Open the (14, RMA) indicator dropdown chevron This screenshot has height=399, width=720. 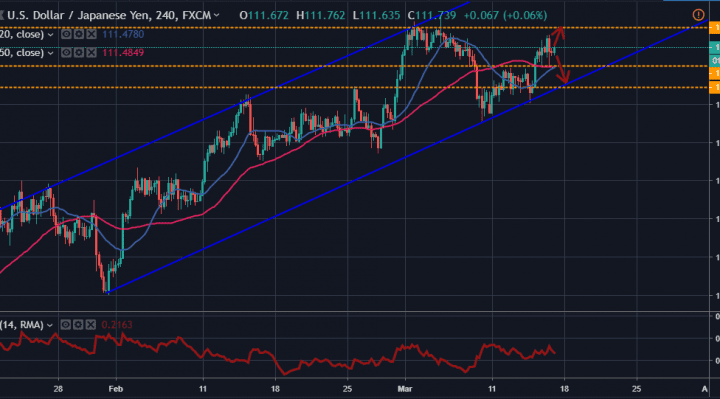click(50, 326)
